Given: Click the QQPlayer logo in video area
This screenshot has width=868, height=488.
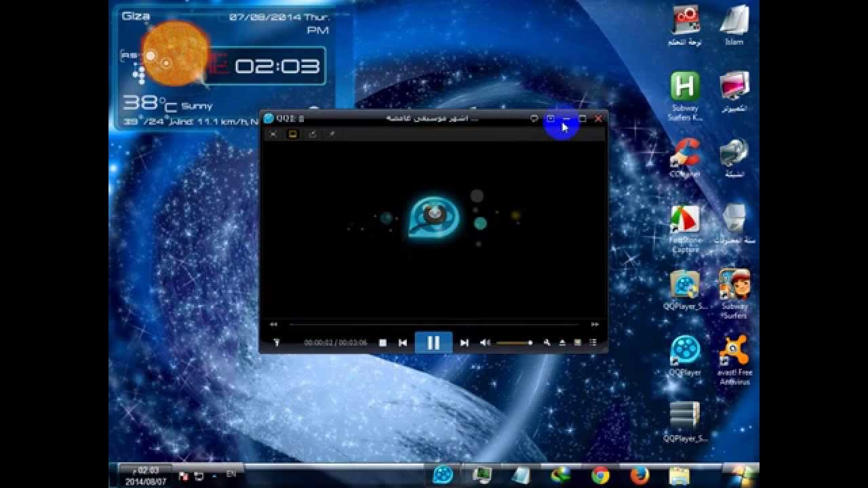Looking at the screenshot, I should (434, 216).
